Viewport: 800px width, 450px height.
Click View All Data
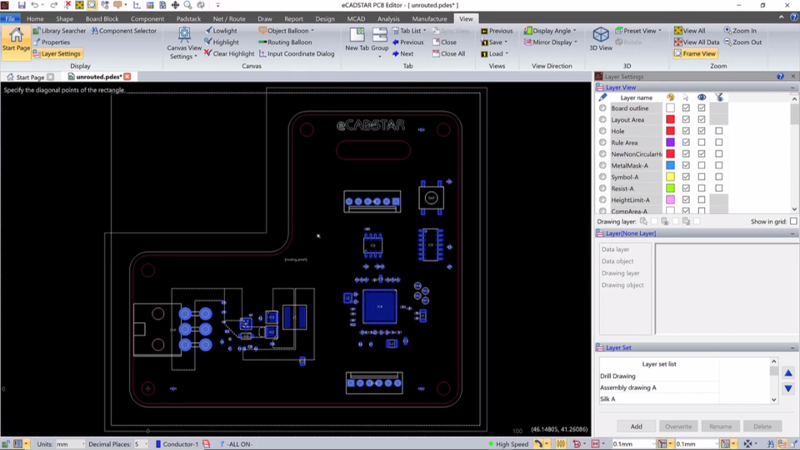(696, 42)
